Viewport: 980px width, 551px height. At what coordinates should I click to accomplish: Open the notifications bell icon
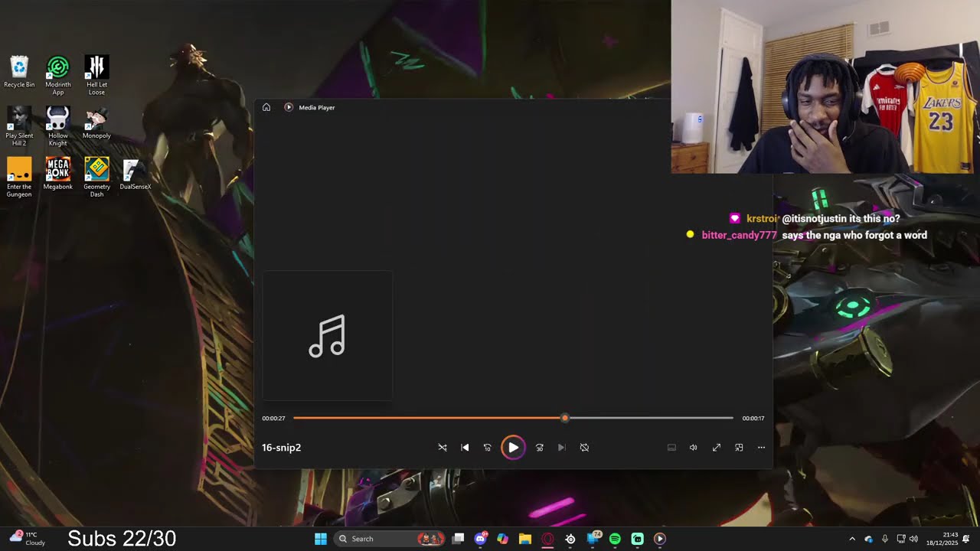966,539
